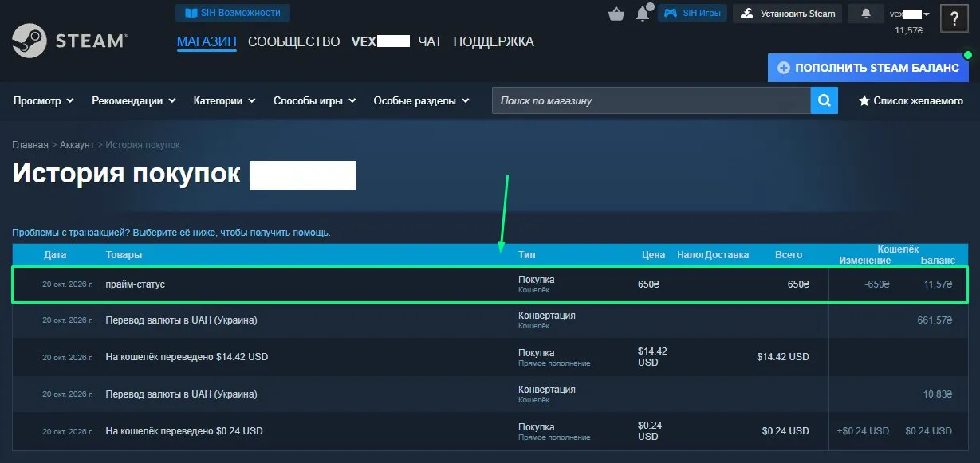Select На кошелёк переведено $0.24 USD row
This screenshot has width=980, height=463.
tap(490, 431)
